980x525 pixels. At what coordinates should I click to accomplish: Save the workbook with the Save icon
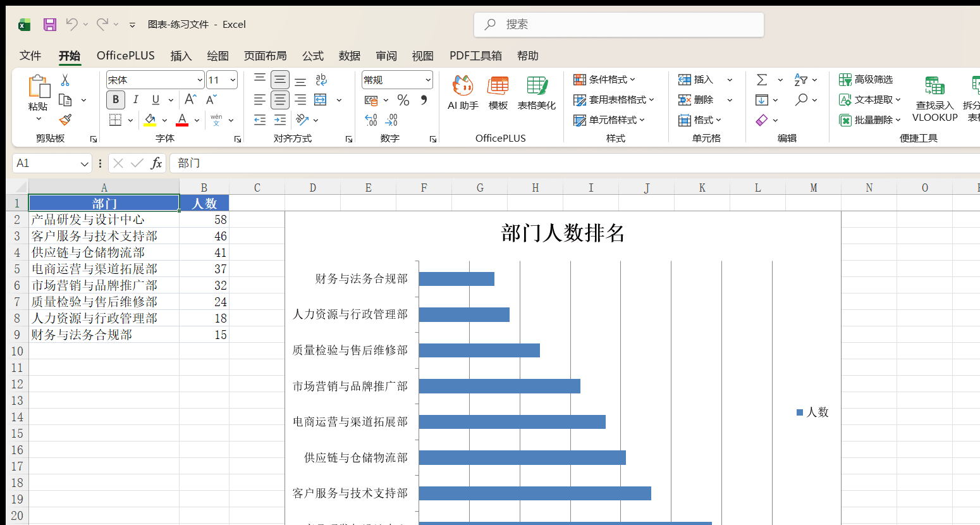pyautogui.click(x=50, y=25)
